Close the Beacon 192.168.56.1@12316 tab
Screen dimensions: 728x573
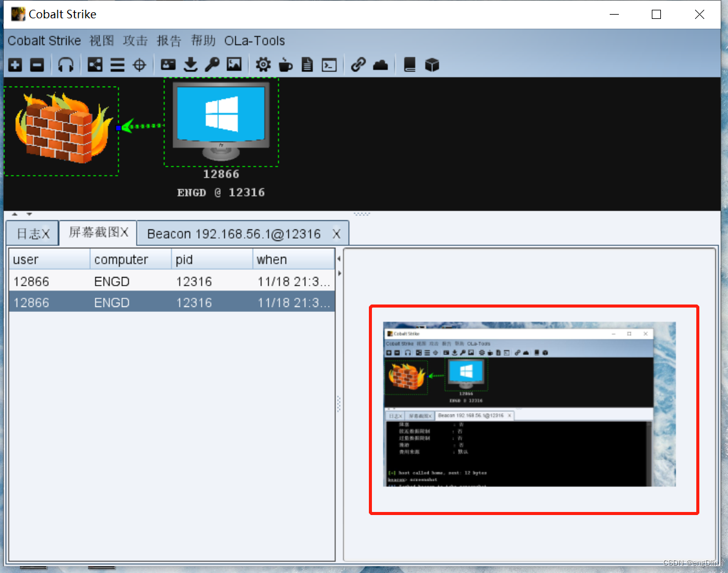[337, 234]
